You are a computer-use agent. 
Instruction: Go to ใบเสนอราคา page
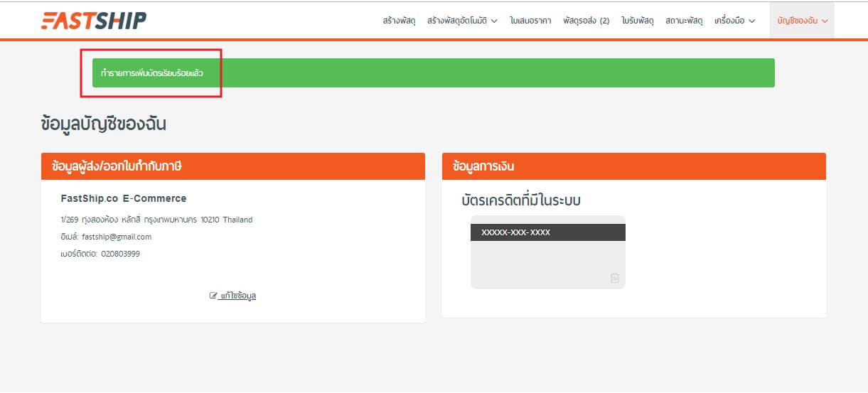click(530, 21)
